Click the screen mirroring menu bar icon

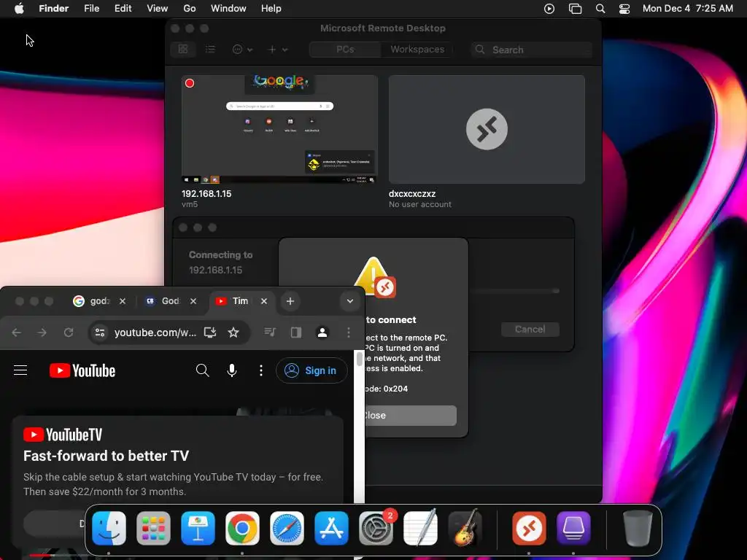(575, 9)
